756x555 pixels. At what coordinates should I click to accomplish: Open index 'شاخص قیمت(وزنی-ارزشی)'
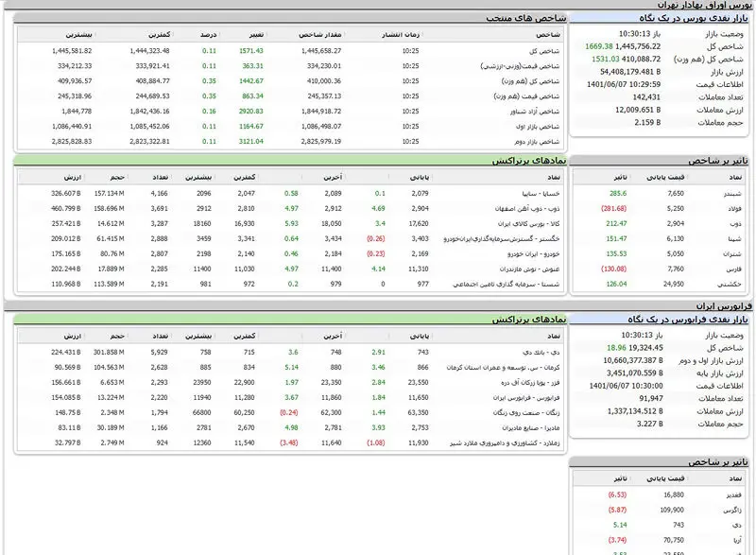pos(520,66)
